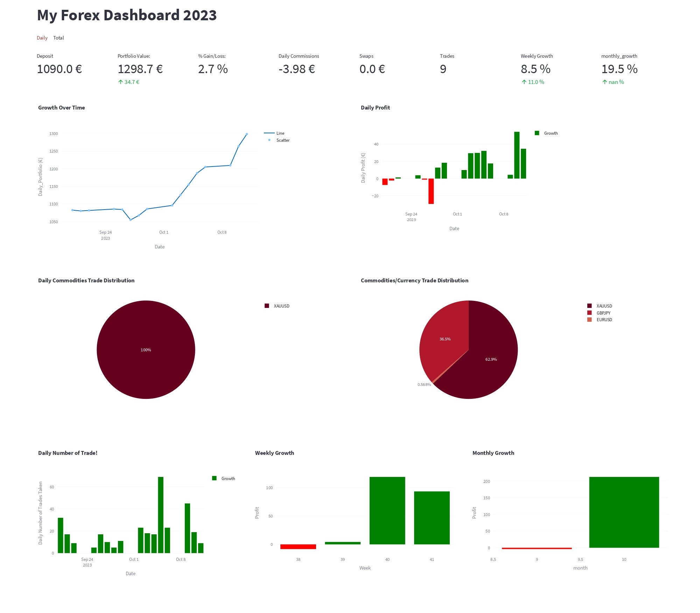Toggle Growth legend in Daily Profit chart
This screenshot has height=613, width=700.
tap(546, 133)
